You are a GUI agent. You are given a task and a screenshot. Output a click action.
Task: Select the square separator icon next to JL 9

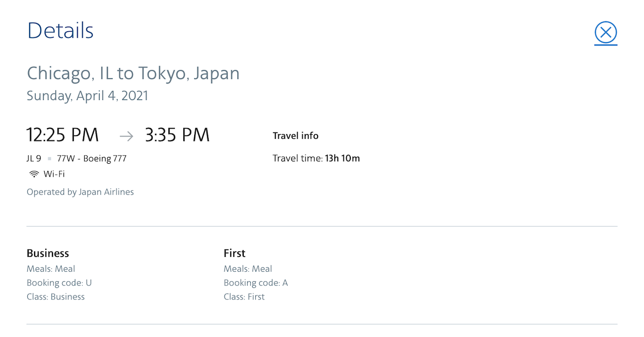[50, 158]
